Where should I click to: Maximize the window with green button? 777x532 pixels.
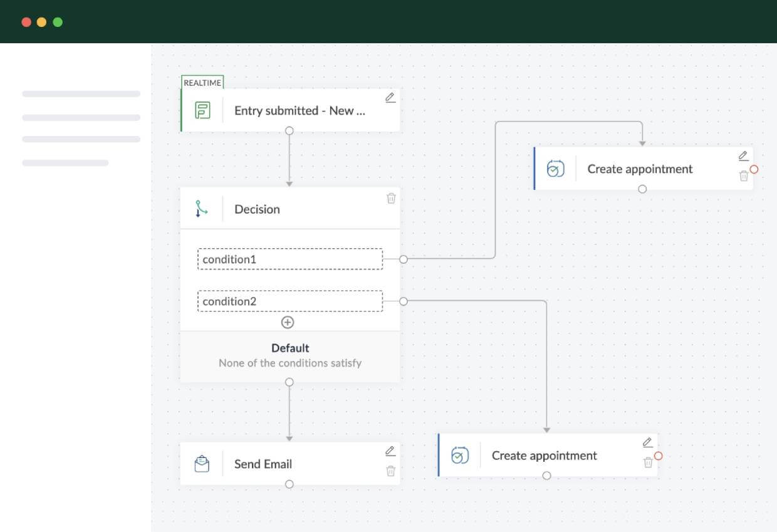58,22
